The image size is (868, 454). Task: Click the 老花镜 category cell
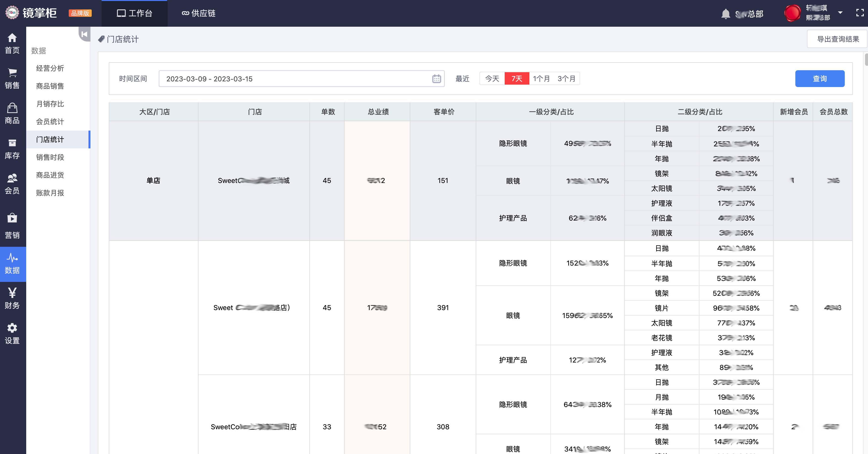click(x=662, y=338)
